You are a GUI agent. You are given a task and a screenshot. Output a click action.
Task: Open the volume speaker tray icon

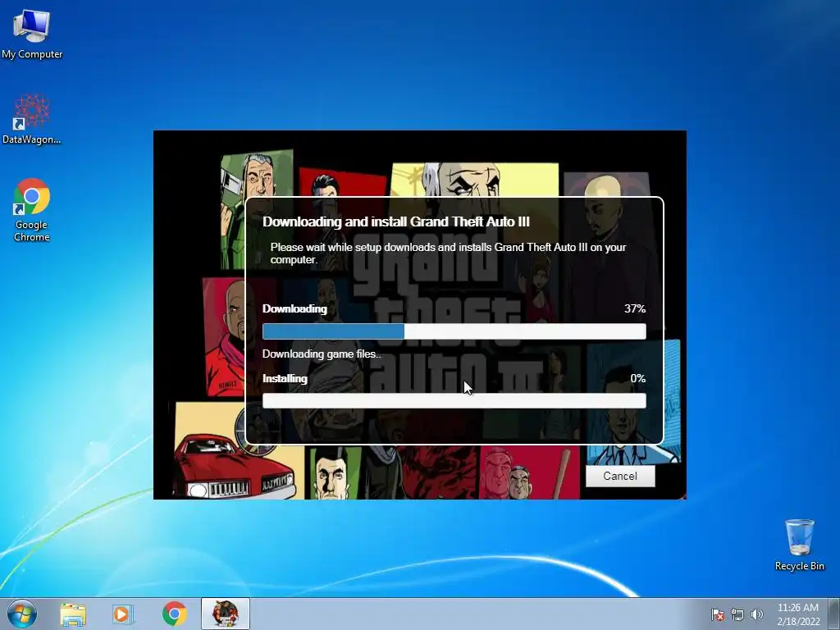757,614
